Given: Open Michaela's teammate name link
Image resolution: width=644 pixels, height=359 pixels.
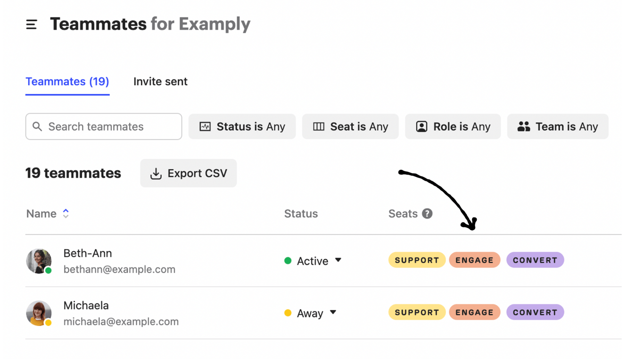Looking at the screenshot, I should (x=86, y=306).
